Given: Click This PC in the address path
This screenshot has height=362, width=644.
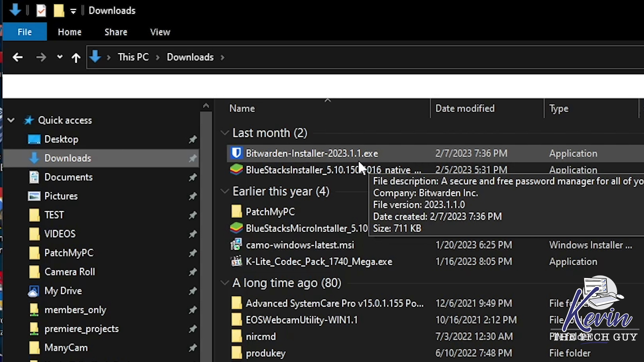Looking at the screenshot, I should coord(133,57).
